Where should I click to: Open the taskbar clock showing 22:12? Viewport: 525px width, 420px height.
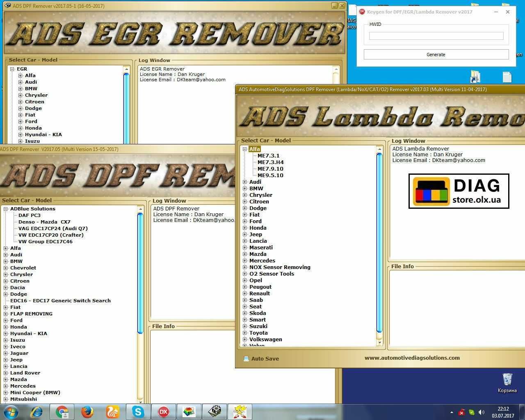pos(503,412)
